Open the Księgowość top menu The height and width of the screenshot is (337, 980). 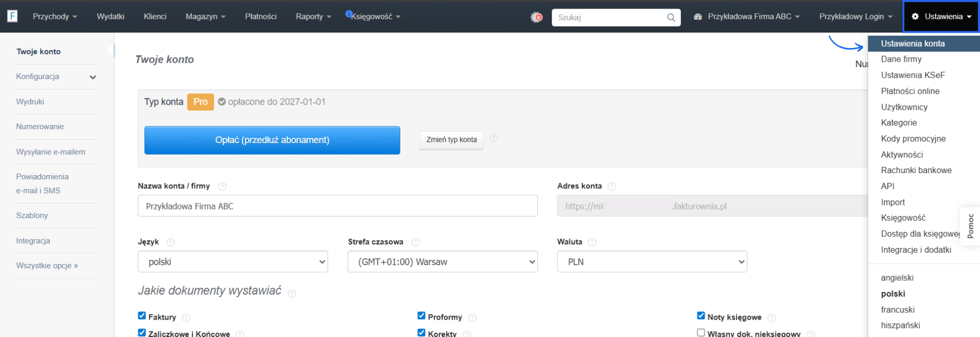click(x=376, y=16)
